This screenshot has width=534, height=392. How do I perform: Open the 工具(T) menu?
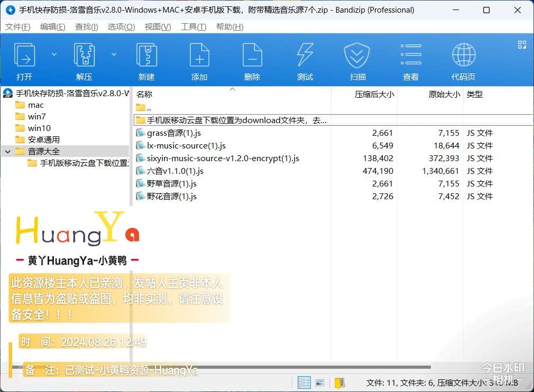tap(194, 27)
